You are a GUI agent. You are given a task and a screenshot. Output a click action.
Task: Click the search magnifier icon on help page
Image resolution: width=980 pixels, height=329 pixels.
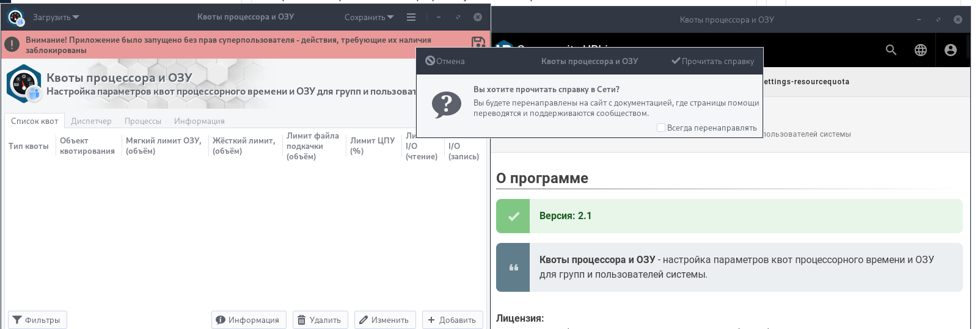click(891, 50)
